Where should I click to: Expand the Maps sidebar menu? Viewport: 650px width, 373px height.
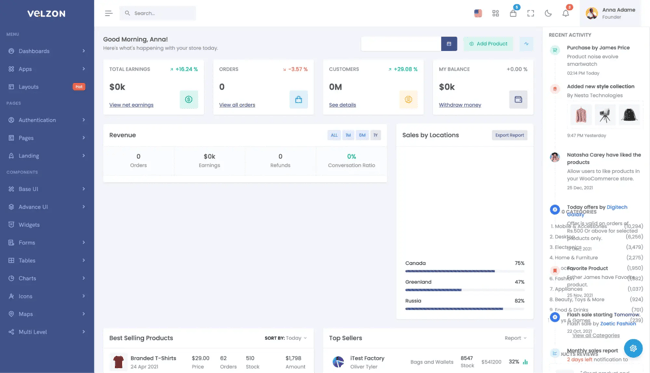47,314
